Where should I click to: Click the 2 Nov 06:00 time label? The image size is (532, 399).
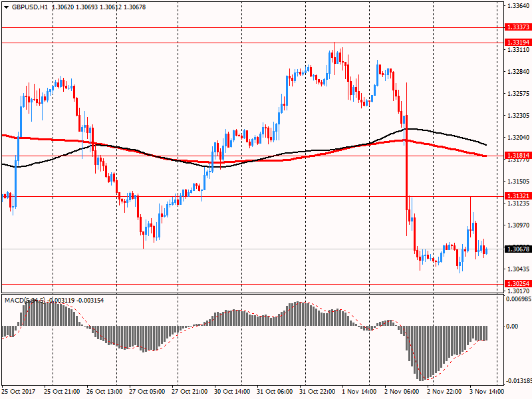(x=402, y=391)
